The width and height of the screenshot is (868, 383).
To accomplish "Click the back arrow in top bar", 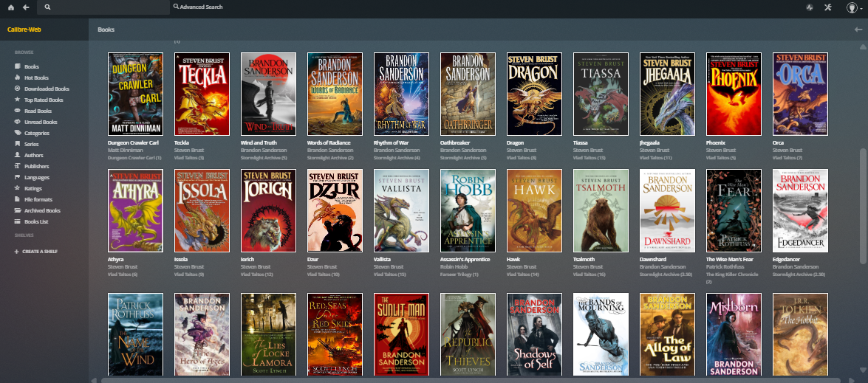I will 25,7.
